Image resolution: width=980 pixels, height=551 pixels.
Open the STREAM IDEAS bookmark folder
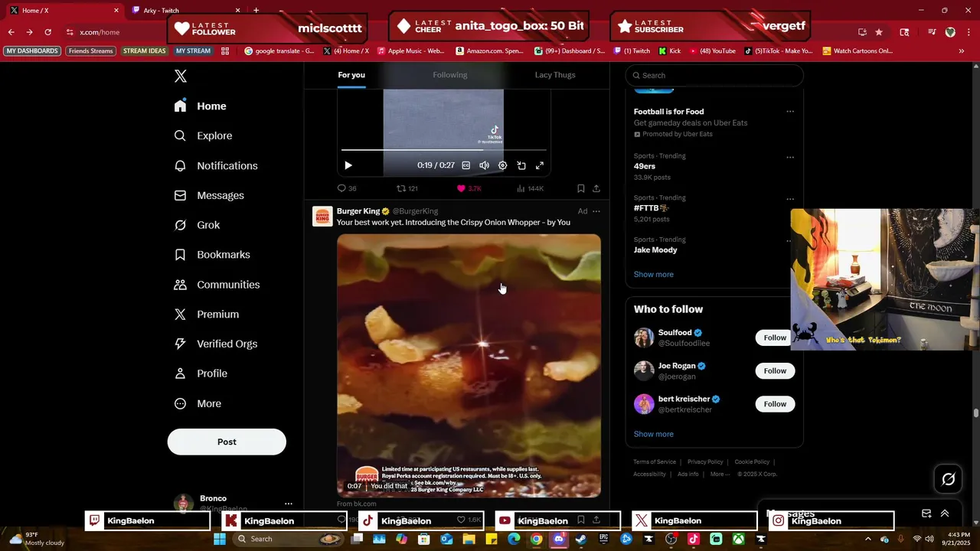click(x=145, y=51)
